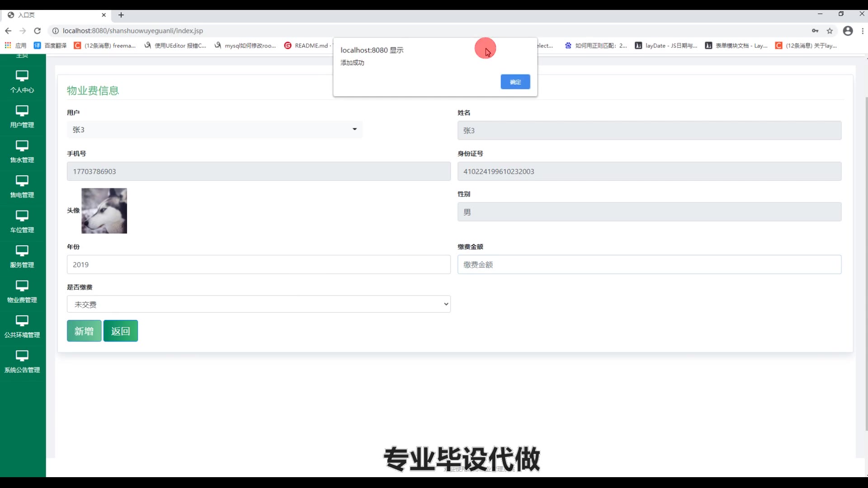868x488 pixels.
Task: Open 系统公告管理 sidebar icon
Action: (x=22, y=356)
